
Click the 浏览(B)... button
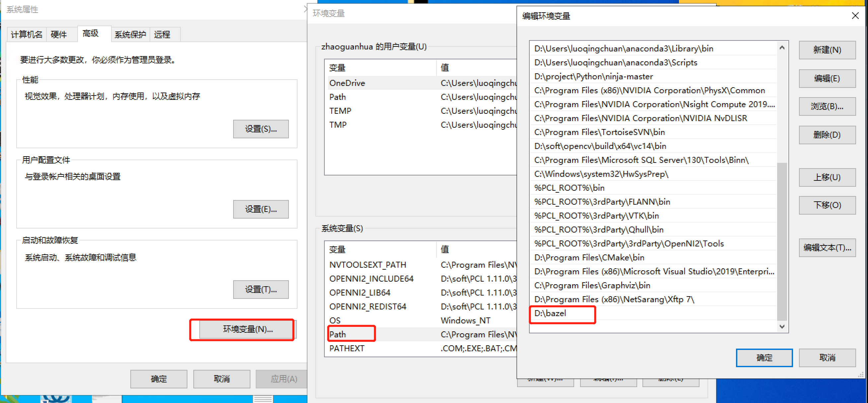[827, 106]
